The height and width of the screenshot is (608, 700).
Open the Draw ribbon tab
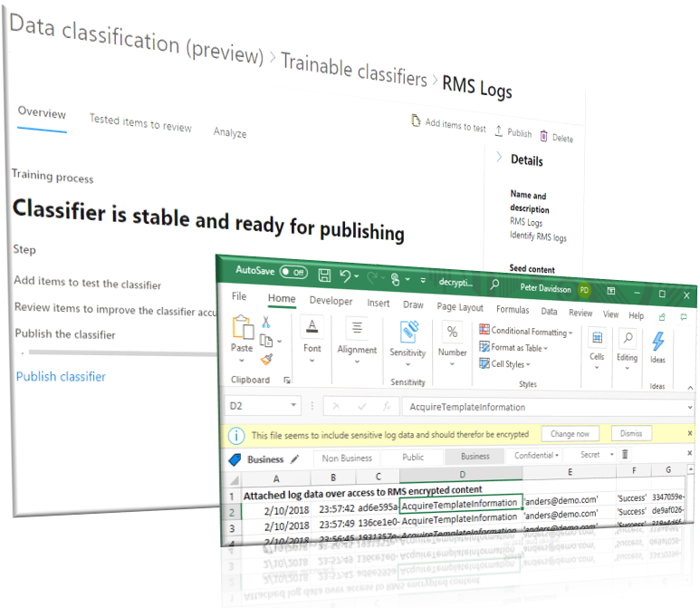[x=413, y=304]
